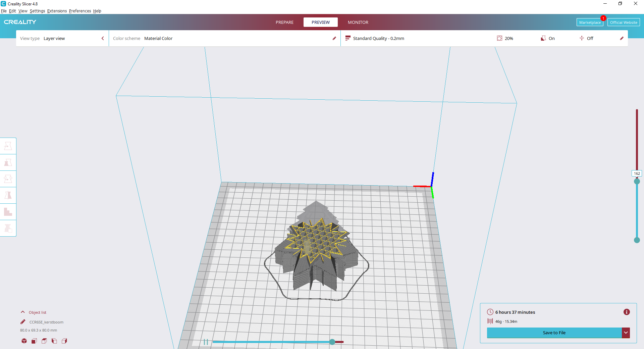Switch to the 3D view cube icon
This screenshot has height=349, width=644.
point(24,341)
